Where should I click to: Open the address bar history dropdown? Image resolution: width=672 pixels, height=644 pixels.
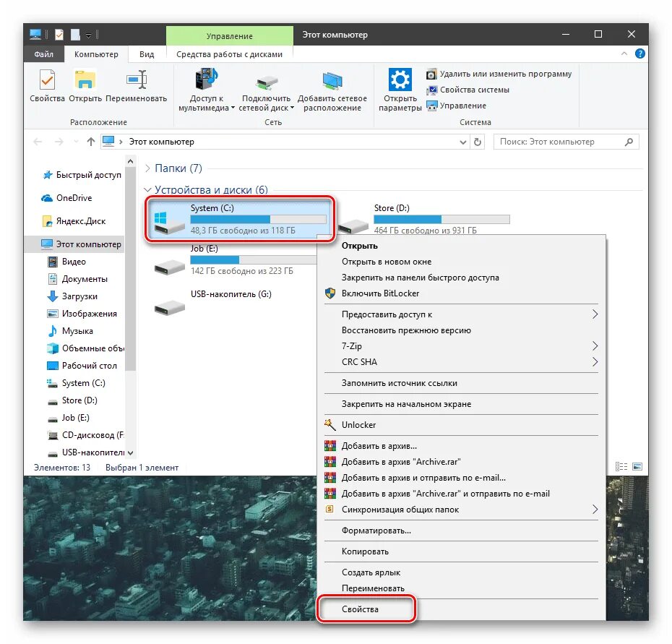tap(463, 142)
